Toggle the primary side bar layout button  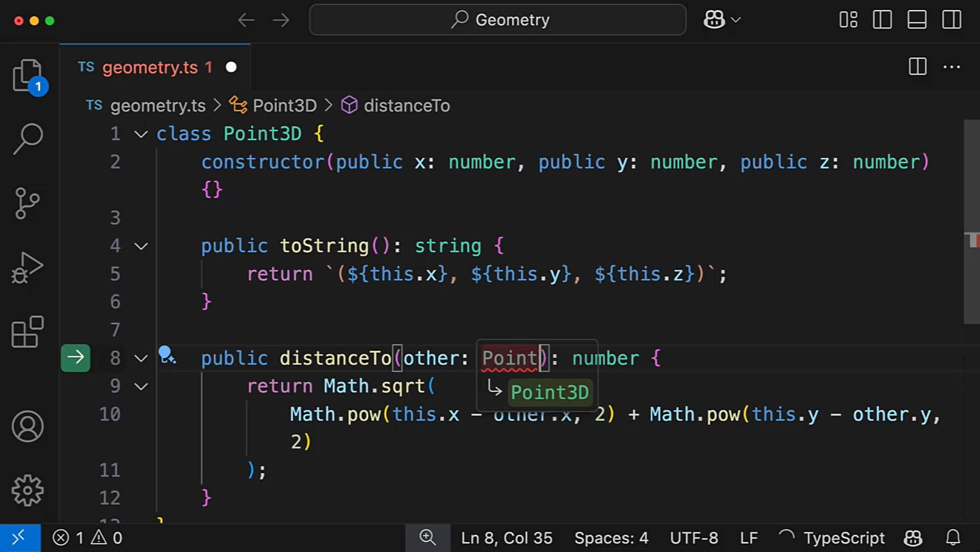pos(882,20)
